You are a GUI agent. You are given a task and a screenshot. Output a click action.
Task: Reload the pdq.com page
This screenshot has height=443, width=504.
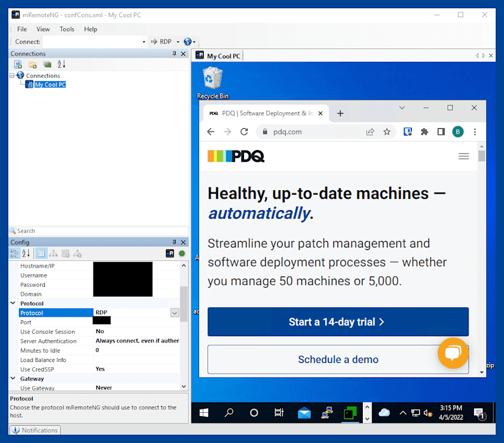(244, 132)
